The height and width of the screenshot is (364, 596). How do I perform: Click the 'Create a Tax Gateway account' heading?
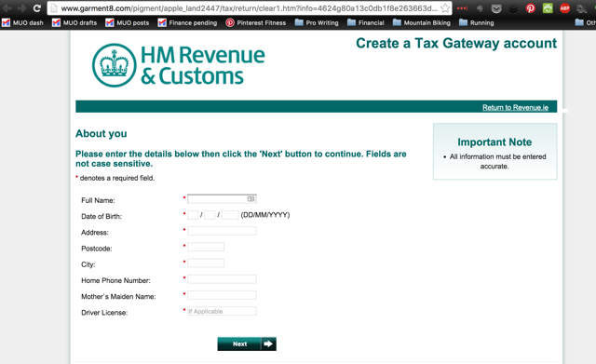click(x=456, y=44)
